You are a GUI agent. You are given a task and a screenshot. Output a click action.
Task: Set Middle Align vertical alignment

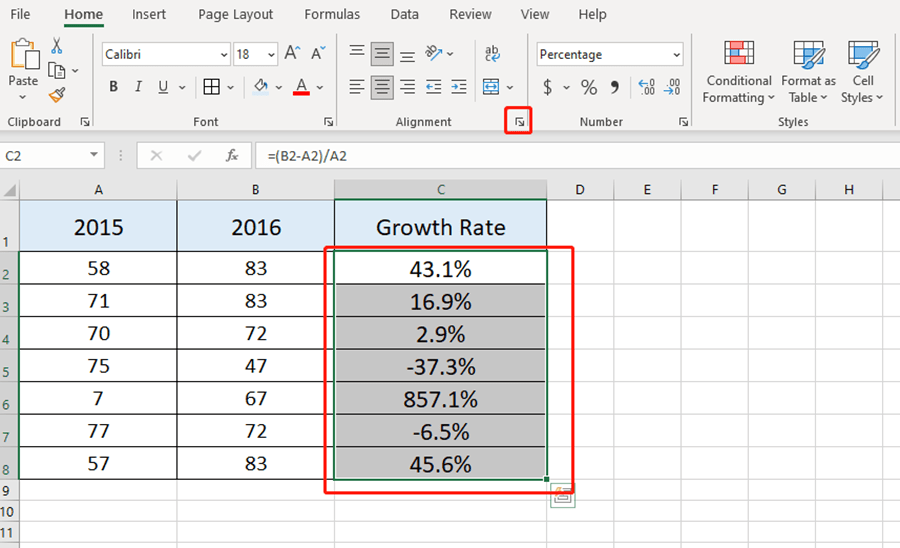[382, 54]
